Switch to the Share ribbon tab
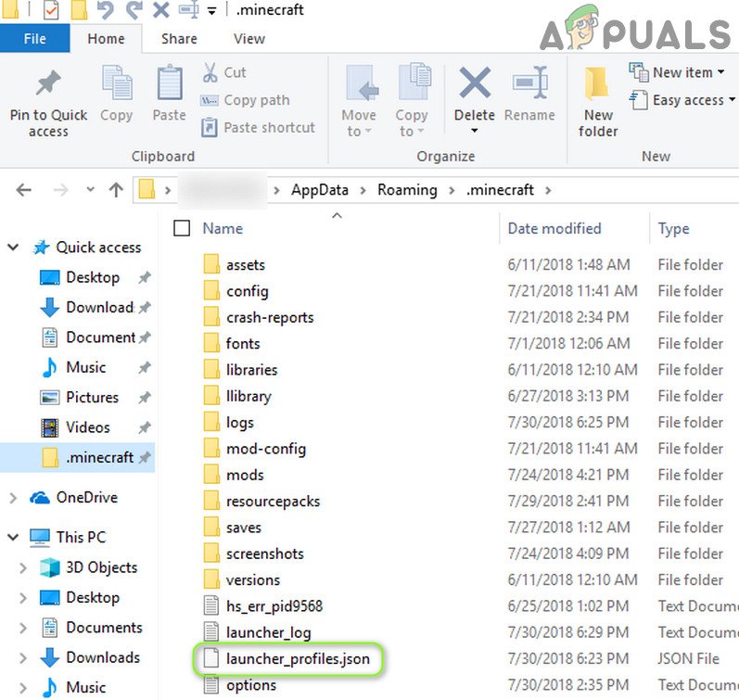This screenshot has height=700, width=739. pyautogui.click(x=179, y=39)
